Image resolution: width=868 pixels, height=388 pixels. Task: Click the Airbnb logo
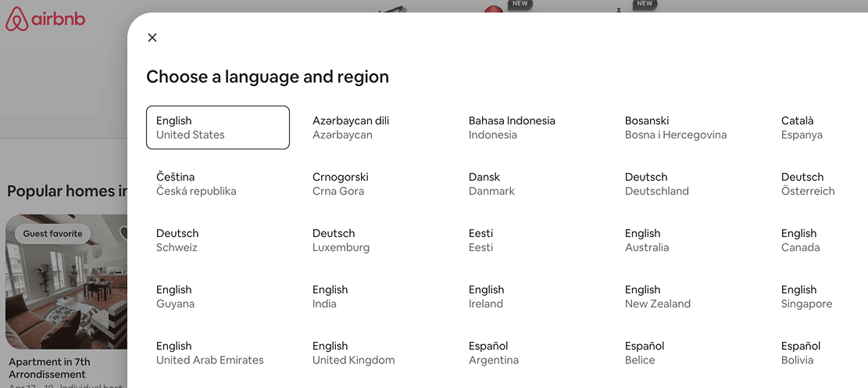coord(45,20)
